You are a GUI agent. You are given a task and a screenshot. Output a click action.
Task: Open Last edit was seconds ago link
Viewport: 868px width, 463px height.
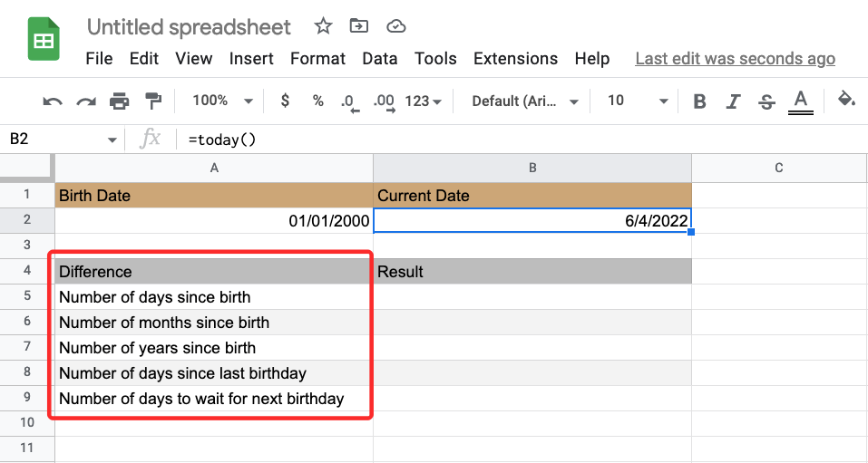pyautogui.click(x=736, y=59)
